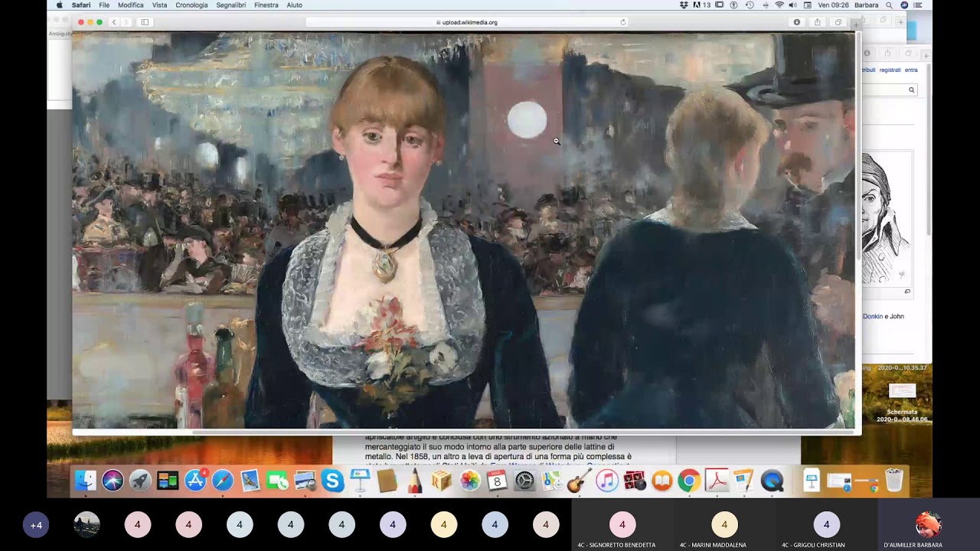Open Safari compass icon in Dock
The width and height of the screenshot is (980, 551).
tap(223, 481)
